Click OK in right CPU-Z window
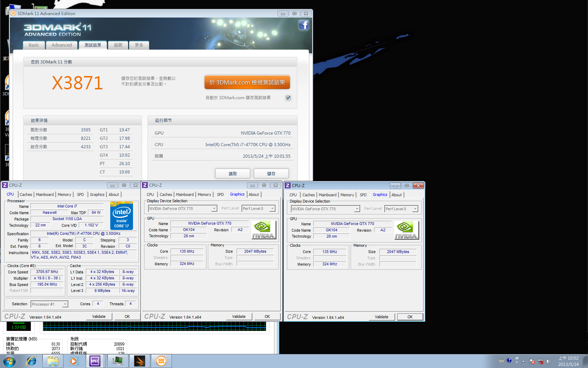The height and width of the screenshot is (368, 588). pyautogui.click(x=410, y=317)
